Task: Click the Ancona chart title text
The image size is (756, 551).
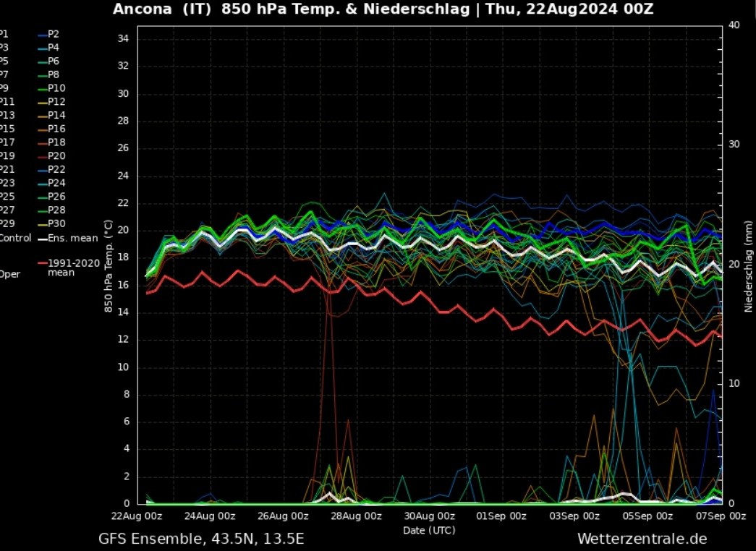Action: click(383, 9)
